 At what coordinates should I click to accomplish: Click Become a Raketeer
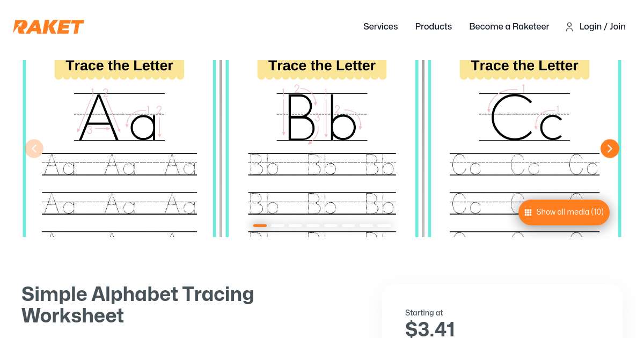click(509, 26)
